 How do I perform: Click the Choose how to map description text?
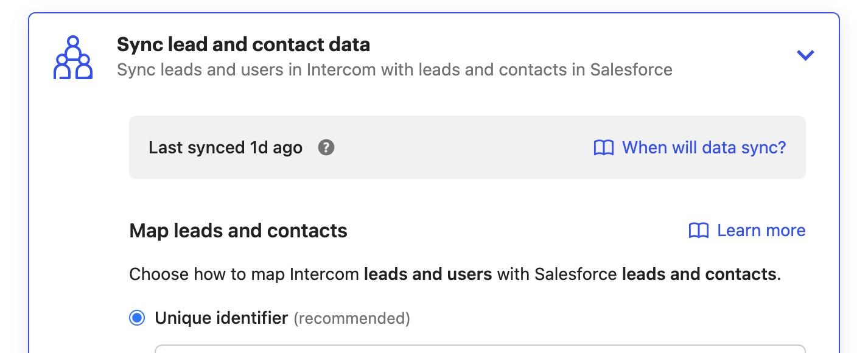tap(455, 274)
